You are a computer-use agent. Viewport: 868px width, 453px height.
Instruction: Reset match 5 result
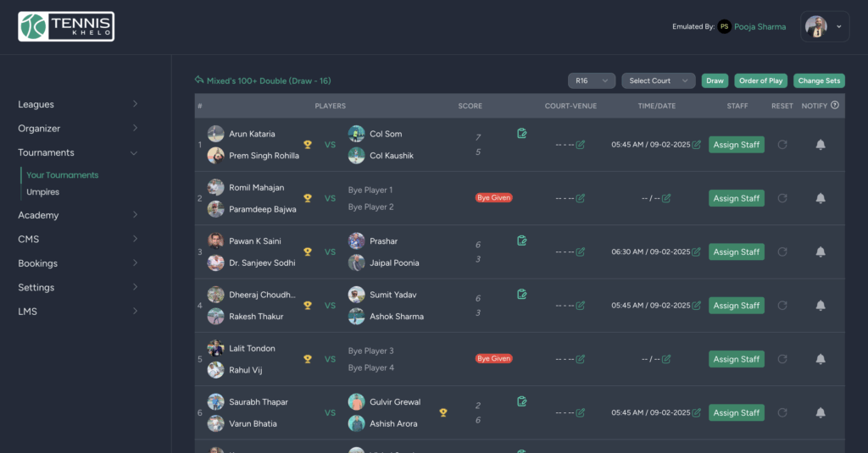782,359
